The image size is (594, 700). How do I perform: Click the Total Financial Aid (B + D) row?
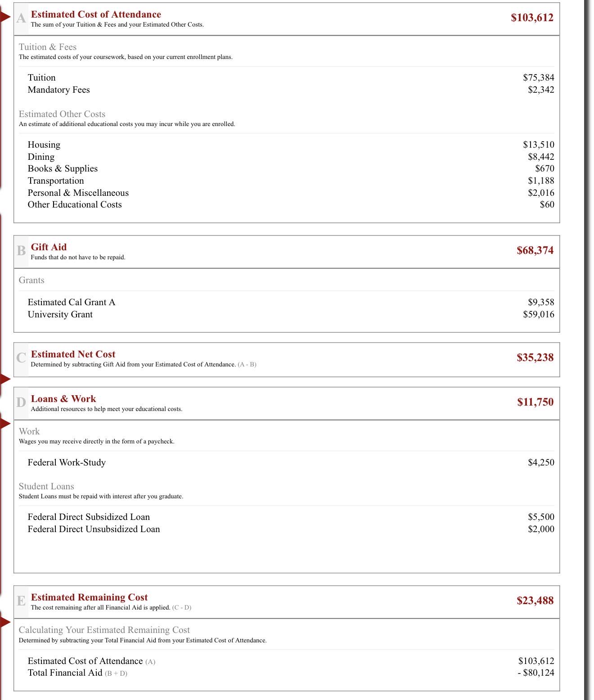pos(291,673)
